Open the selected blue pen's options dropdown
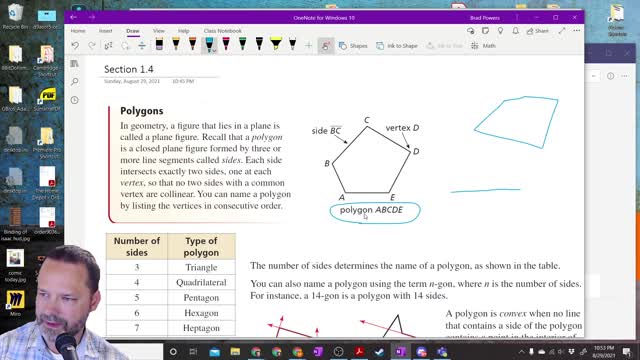Image resolution: width=640 pixels, height=360 pixels. point(213,51)
